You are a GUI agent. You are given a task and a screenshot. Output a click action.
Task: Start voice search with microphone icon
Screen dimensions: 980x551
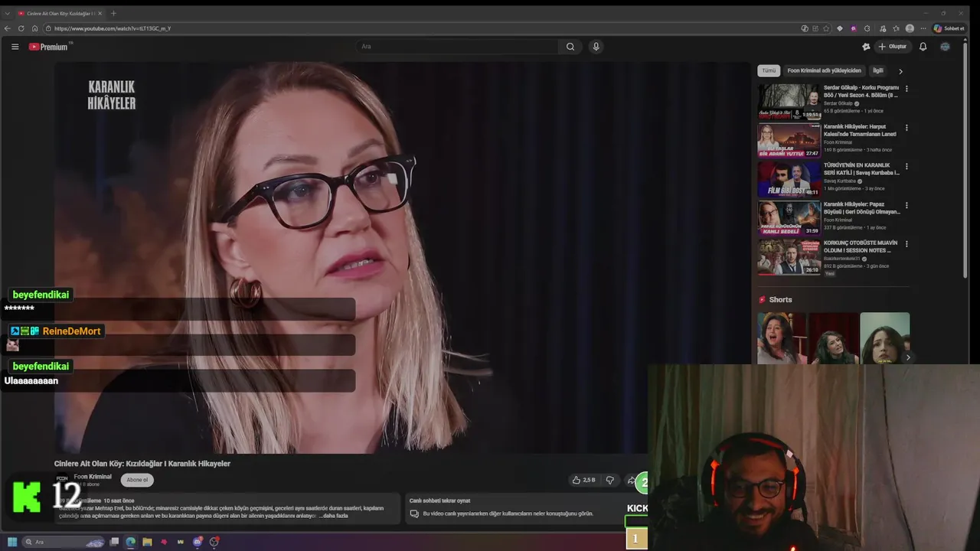(596, 47)
